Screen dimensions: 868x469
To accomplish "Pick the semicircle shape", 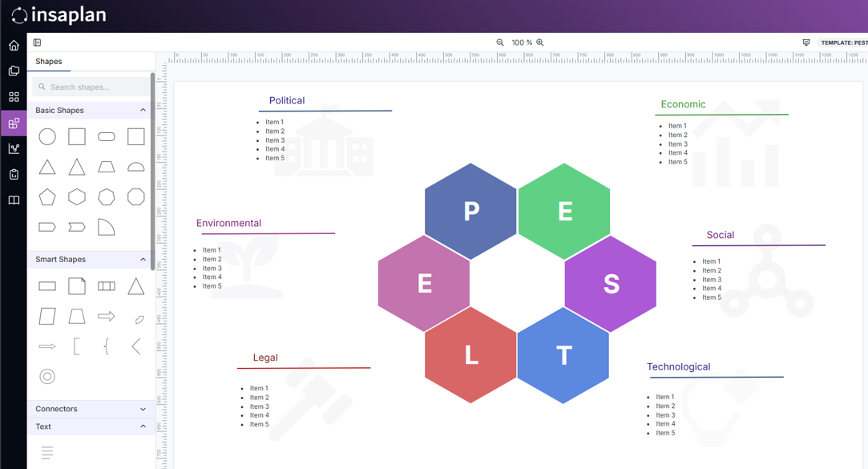I will point(135,167).
